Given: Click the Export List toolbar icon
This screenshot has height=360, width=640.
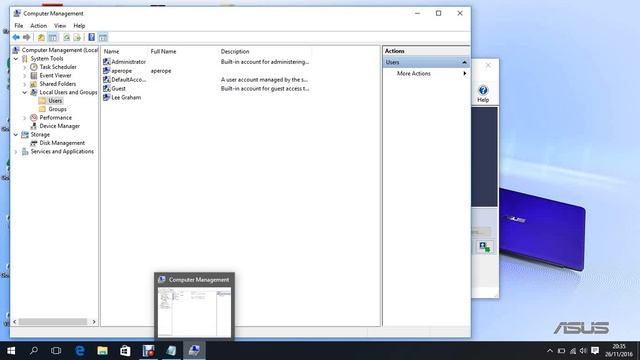Looking at the screenshot, I should coord(77,38).
